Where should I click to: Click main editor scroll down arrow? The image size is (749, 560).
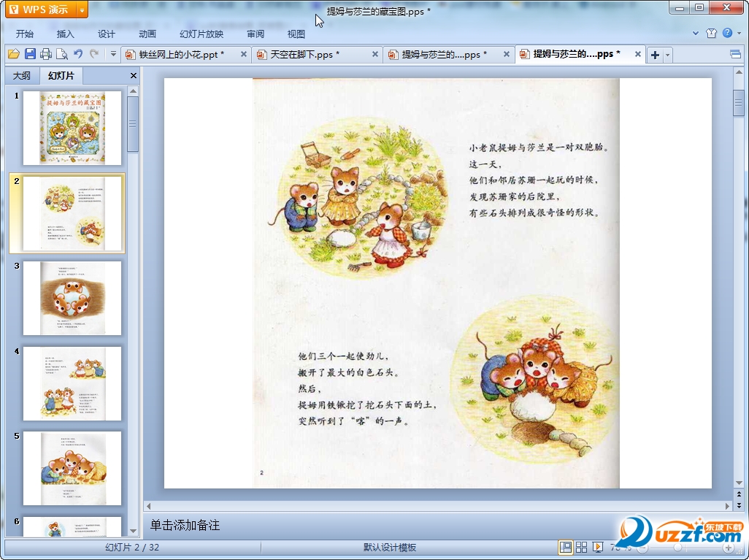coord(739,483)
